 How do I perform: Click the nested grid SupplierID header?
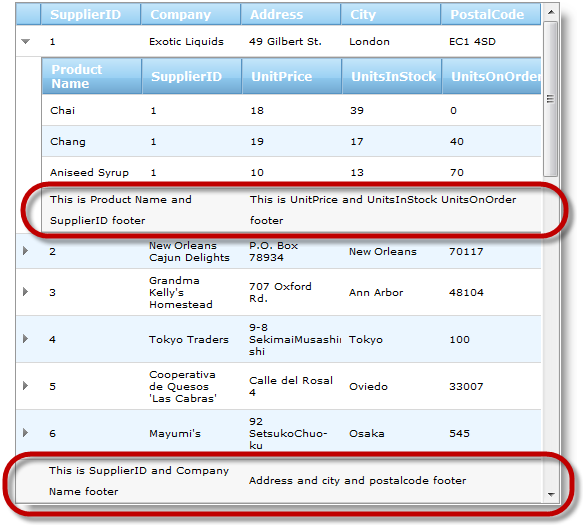192,76
